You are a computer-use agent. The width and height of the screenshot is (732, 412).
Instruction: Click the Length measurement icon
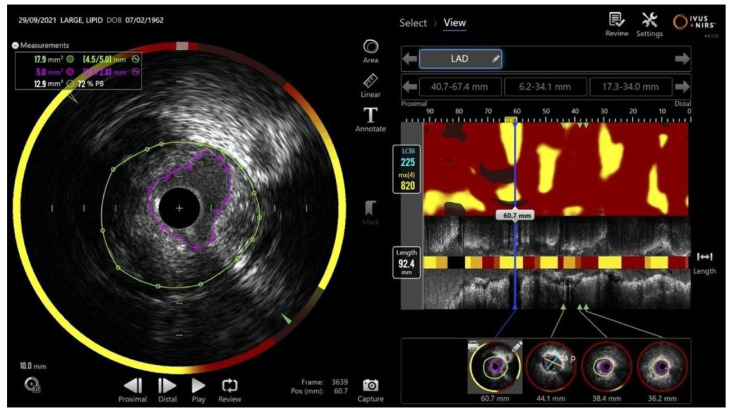[x=704, y=263]
